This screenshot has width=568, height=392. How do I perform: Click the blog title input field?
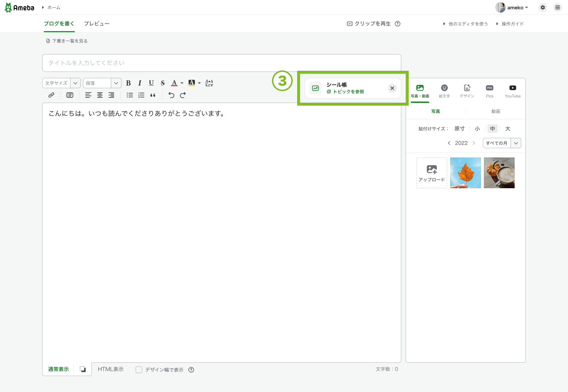222,63
